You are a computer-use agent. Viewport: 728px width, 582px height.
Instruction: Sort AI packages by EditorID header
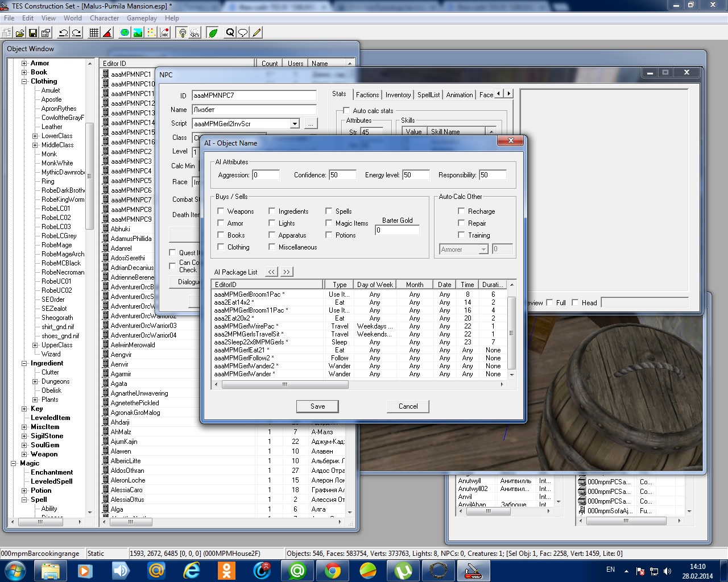point(267,284)
